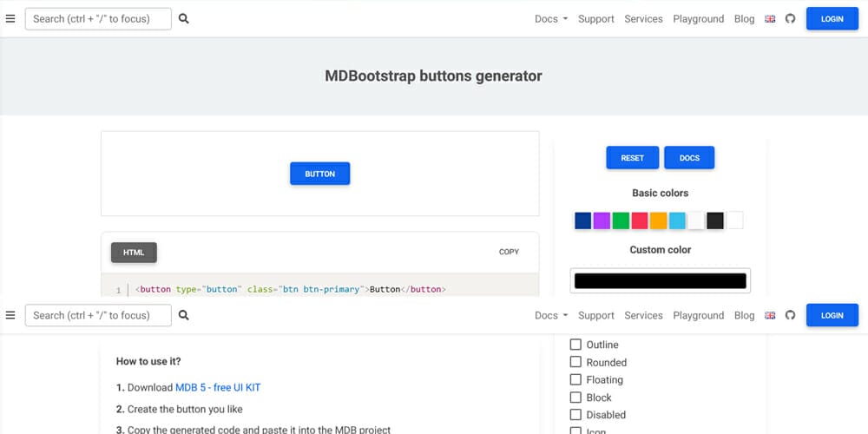Open Services in the lower header
This screenshot has width=868, height=434.
click(x=643, y=316)
